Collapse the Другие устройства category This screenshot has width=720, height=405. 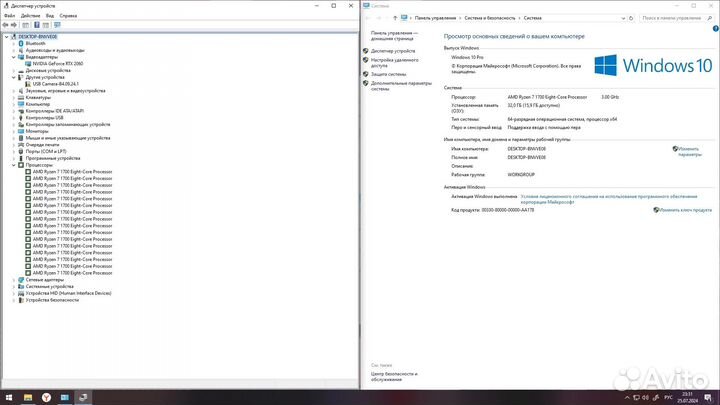[14, 77]
